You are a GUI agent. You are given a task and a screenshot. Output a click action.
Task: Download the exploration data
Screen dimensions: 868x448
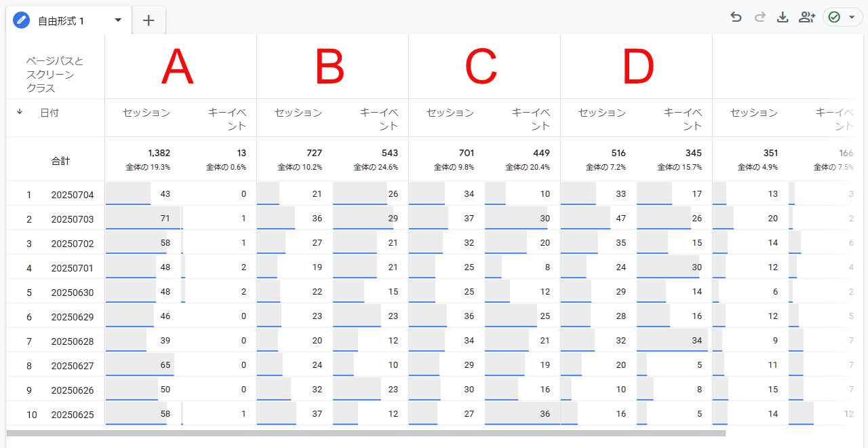click(783, 18)
